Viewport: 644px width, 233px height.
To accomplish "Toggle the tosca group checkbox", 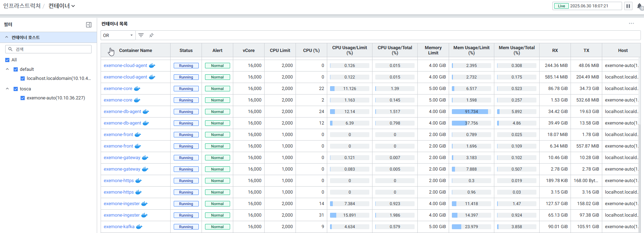I will tap(16, 89).
